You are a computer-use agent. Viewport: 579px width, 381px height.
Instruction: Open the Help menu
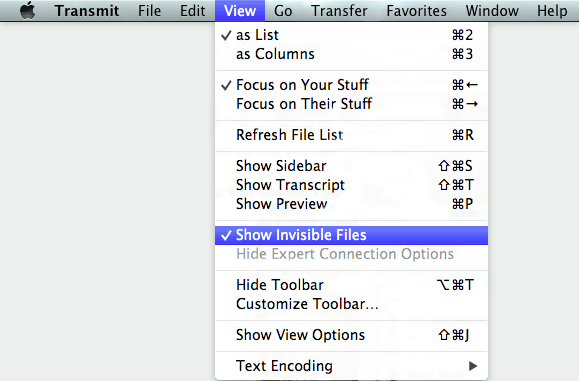pos(552,11)
